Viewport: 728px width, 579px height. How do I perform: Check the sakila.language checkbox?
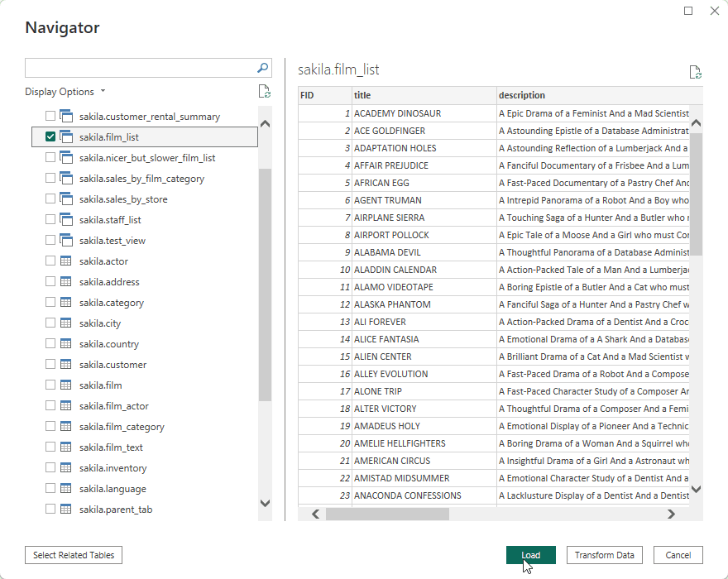(x=50, y=488)
